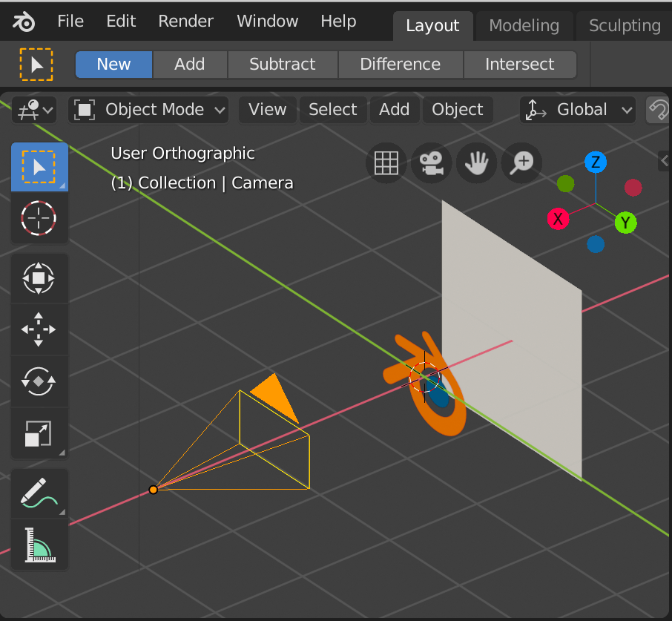Activate the Move tool

(x=39, y=329)
